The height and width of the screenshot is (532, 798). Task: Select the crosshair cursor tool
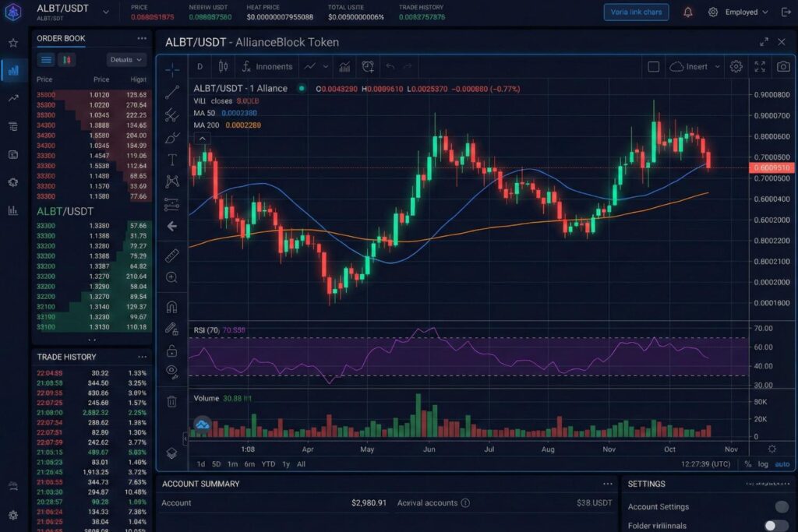[172, 69]
